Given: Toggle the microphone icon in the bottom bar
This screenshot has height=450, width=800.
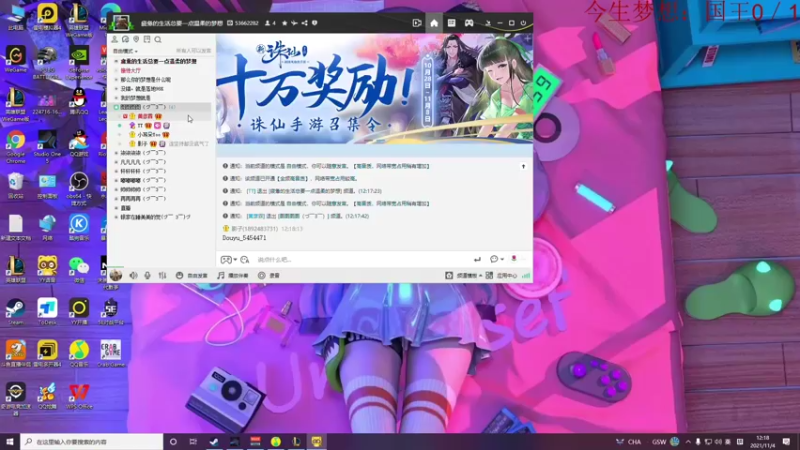Looking at the screenshot, I should 147,276.
